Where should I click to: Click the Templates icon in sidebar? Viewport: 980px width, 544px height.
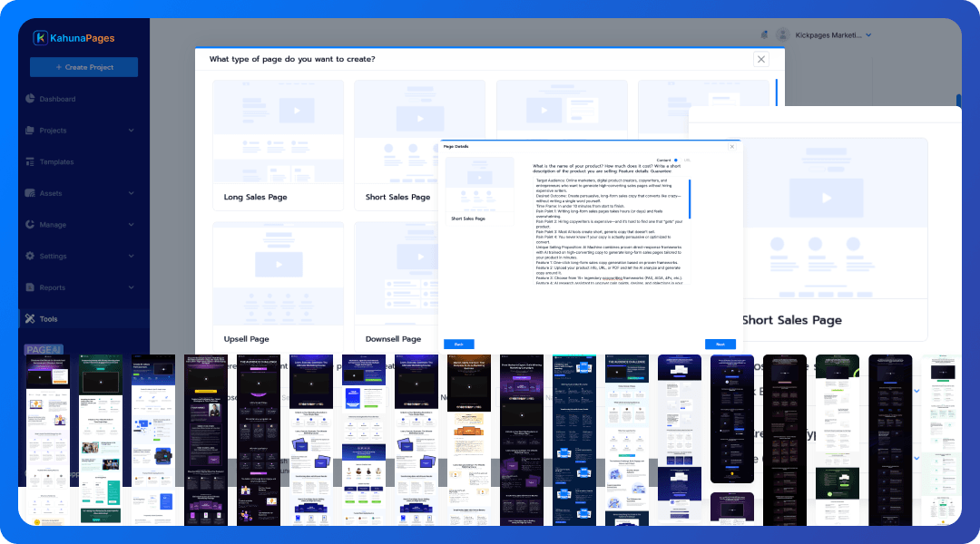coord(30,161)
